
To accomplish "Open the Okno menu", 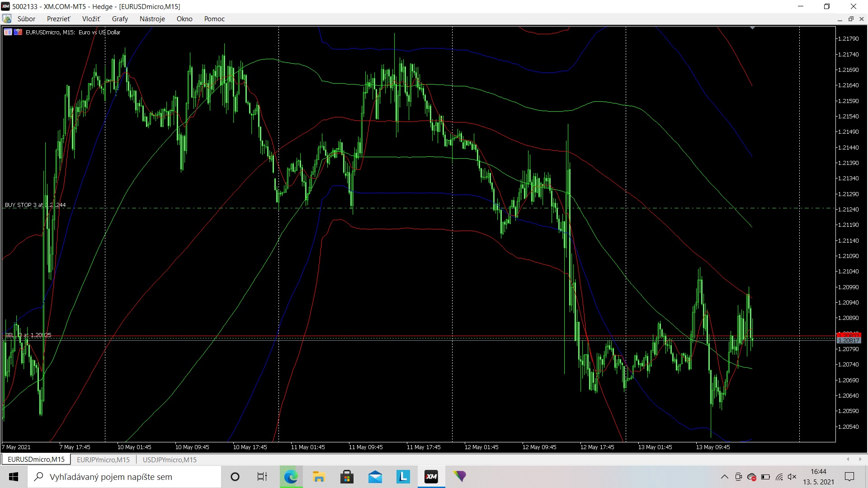I will tap(184, 19).
